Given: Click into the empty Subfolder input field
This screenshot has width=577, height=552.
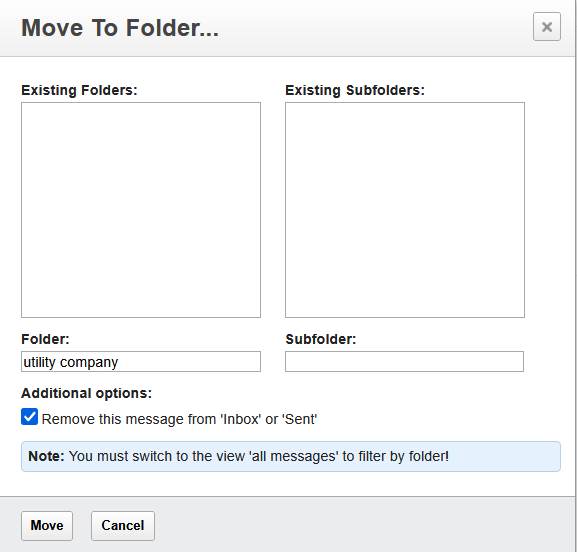Looking at the screenshot, I should (x=404, y=361).
